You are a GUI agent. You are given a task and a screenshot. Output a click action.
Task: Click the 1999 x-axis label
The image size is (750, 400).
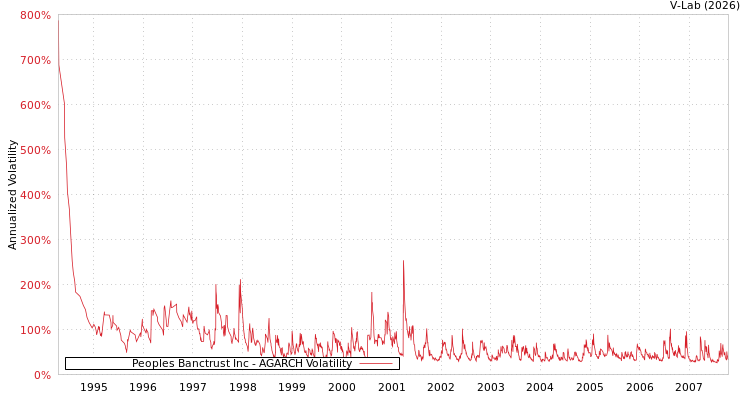click(292, 387)
